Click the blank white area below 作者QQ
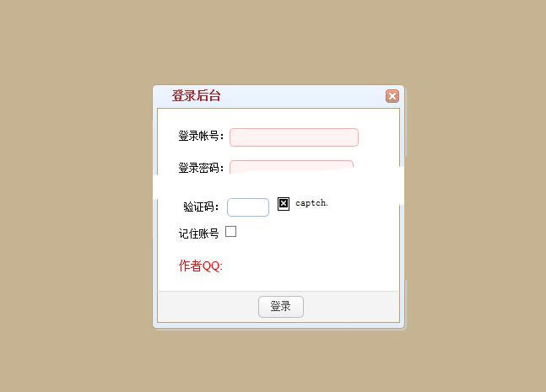 [x=278, y=282]
